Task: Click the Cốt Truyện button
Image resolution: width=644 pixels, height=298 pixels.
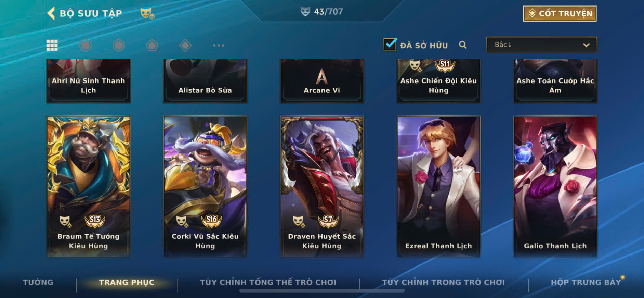Action: [560, 14]
